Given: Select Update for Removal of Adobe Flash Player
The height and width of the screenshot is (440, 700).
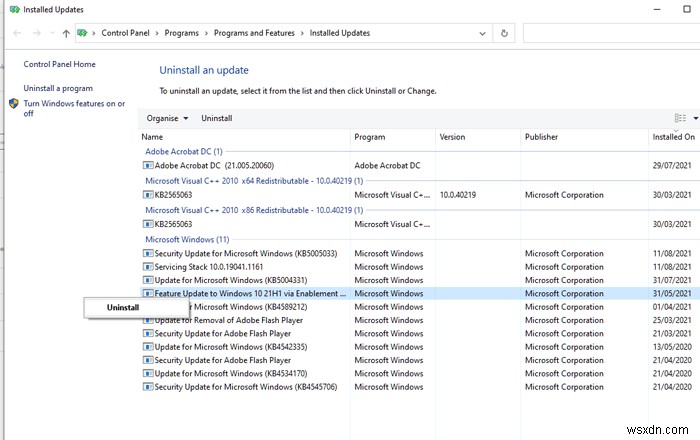Looking at the screenshot, I should [x=229, y=320].
